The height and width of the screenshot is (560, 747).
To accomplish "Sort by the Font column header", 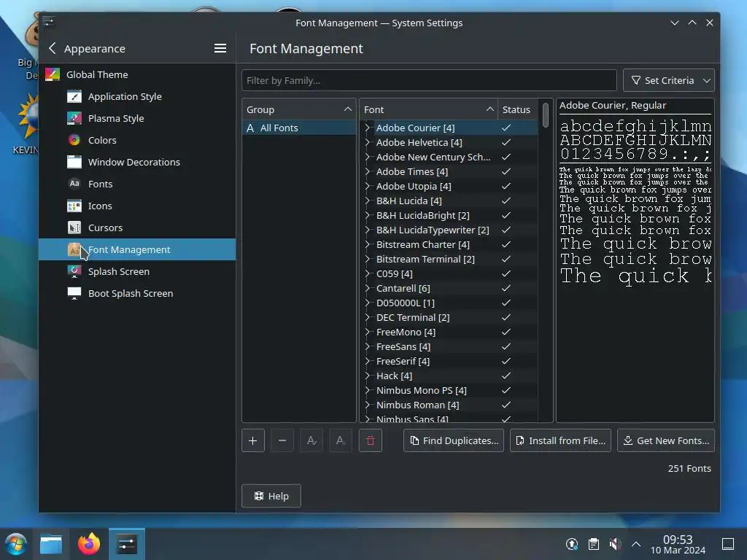I will 428,109.
